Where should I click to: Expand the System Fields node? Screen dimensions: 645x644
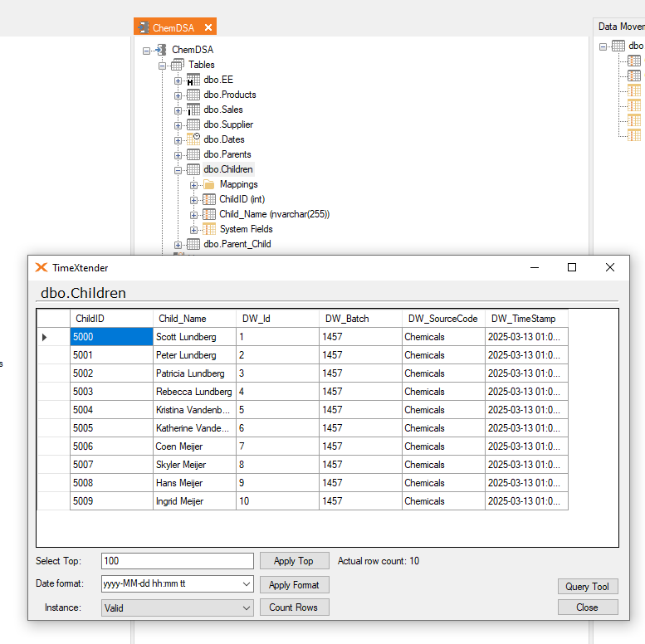point(193,230)
